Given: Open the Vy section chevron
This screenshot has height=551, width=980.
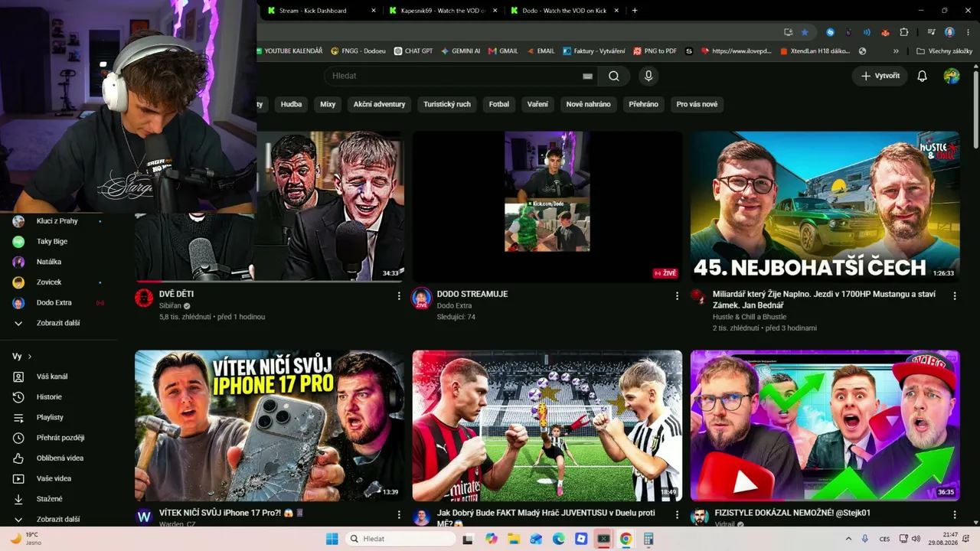Looking at the screenshot, I should [30, 357].
